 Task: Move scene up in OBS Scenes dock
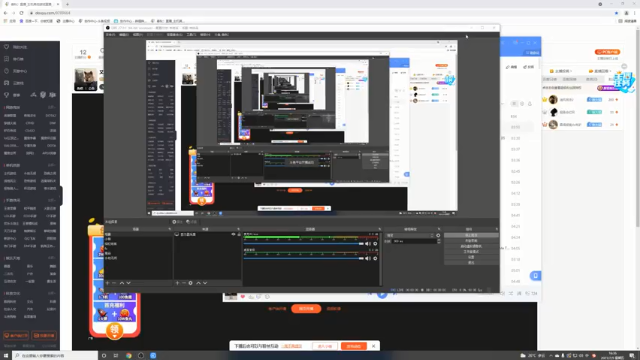[122, 283]
